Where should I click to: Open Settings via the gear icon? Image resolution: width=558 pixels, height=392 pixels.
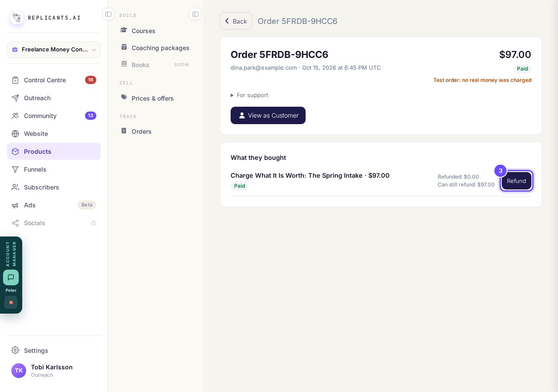[x=15, y=350]
